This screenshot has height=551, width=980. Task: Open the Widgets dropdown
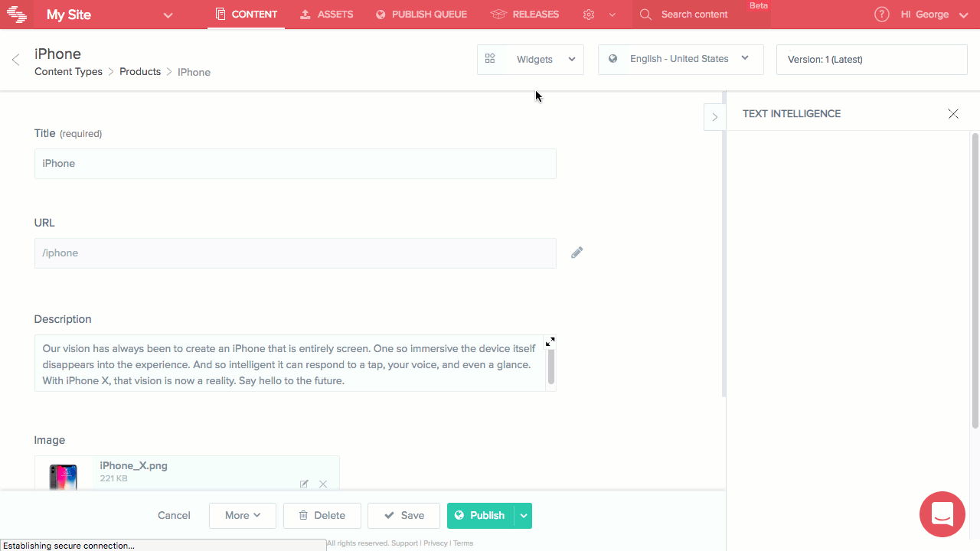click(x=531, y=59)
